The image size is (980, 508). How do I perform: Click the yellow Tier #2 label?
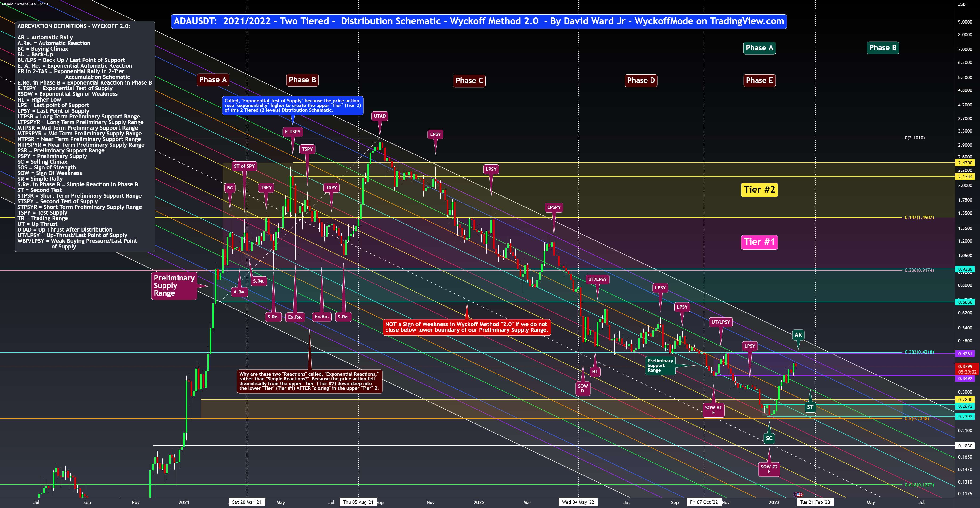point(759,190)
